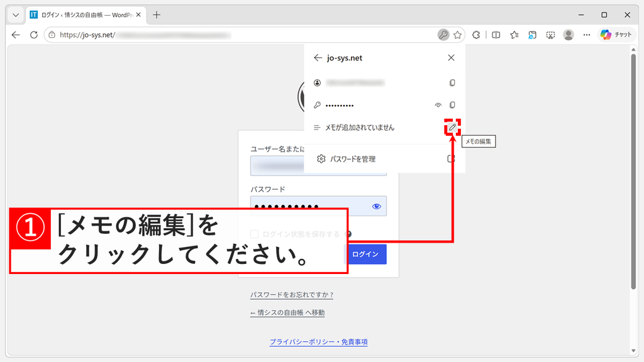Reveal saved password in popup
This screenshot has width=644, height=362.
coord(438,105)
